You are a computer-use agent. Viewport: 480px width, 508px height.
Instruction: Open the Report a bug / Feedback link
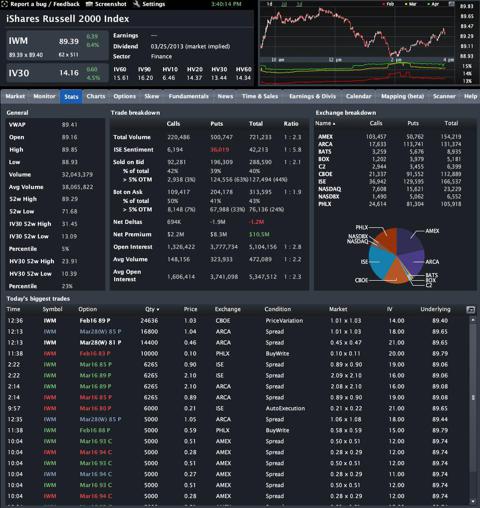(41, 4)
